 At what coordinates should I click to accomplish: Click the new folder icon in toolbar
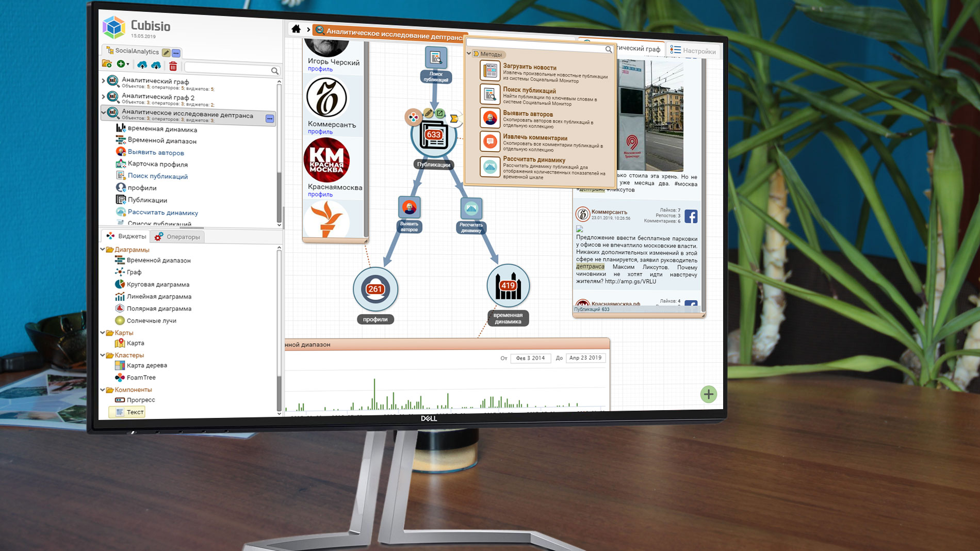(x=107, y=64)
